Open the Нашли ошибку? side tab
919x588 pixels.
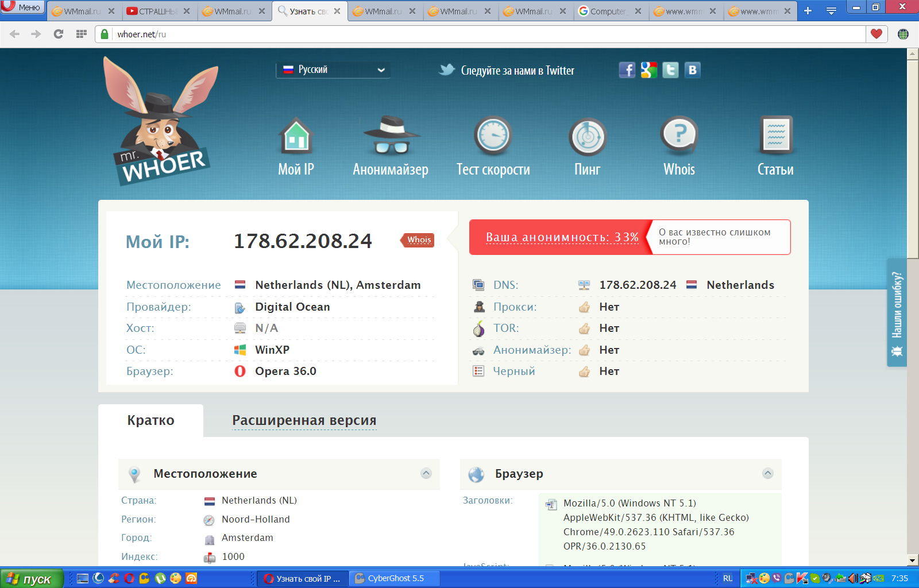pos(897,312)
